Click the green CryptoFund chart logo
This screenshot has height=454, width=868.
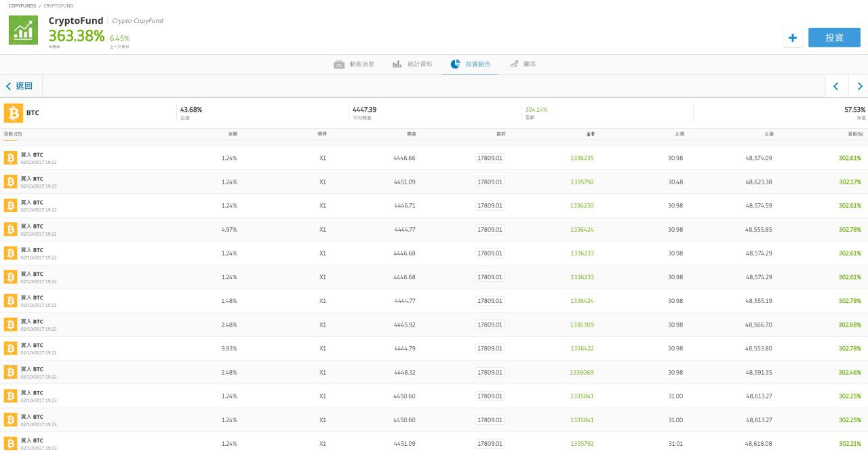pos(23,30)
